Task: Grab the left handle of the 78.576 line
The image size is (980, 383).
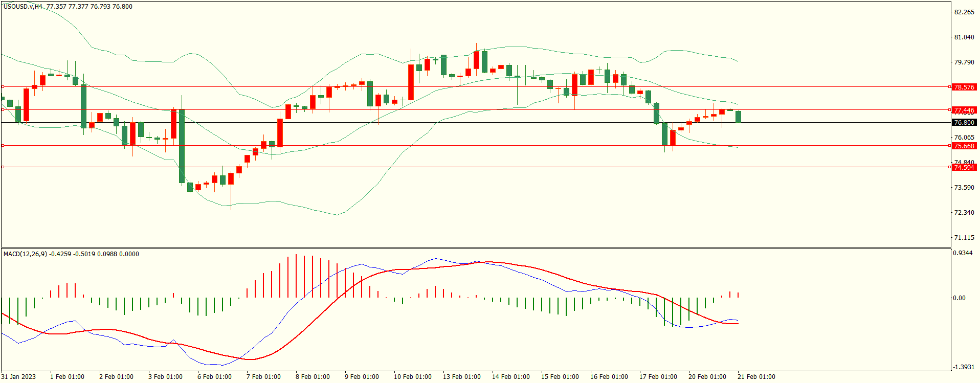Action: pos(3,87)
